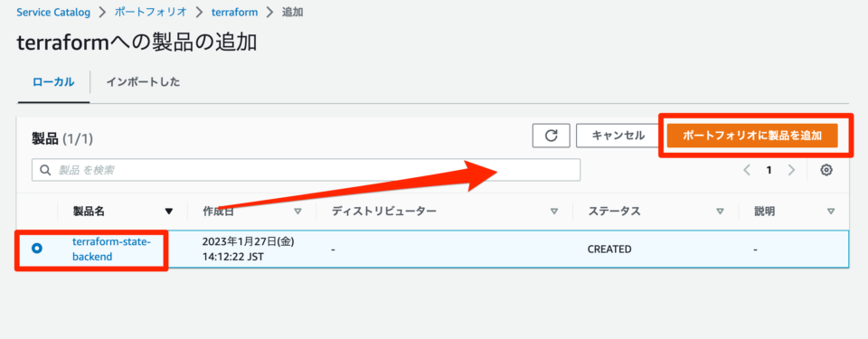
Task: Sort by 作成日 column arrow
Action: (297, 211)
